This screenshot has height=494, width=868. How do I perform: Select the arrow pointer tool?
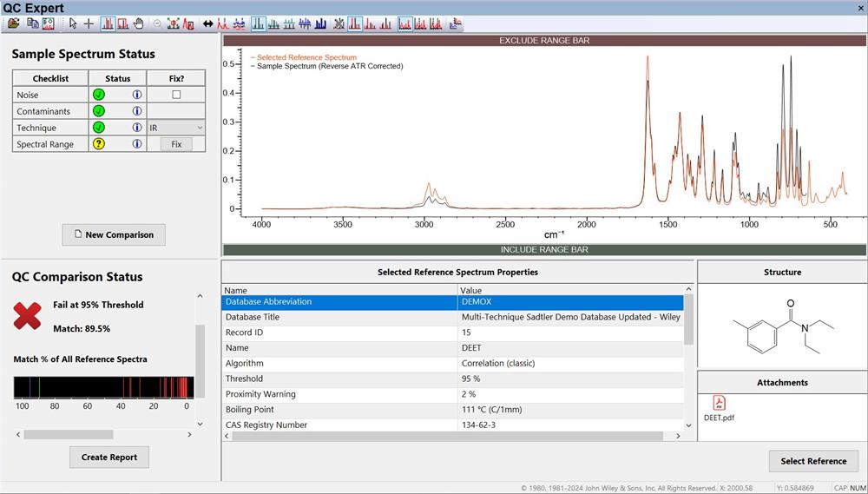coord(73,23)
